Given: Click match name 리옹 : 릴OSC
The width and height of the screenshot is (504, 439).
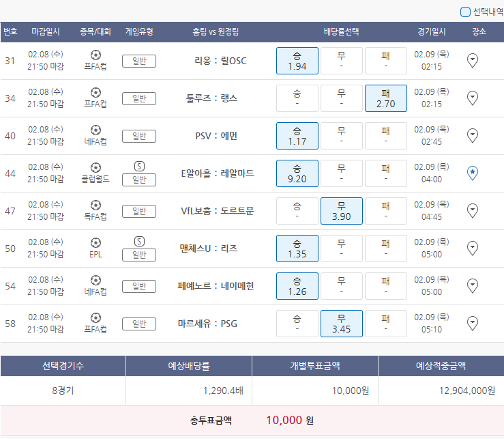Looking at the screenshot, I should [x=220, y=61].
